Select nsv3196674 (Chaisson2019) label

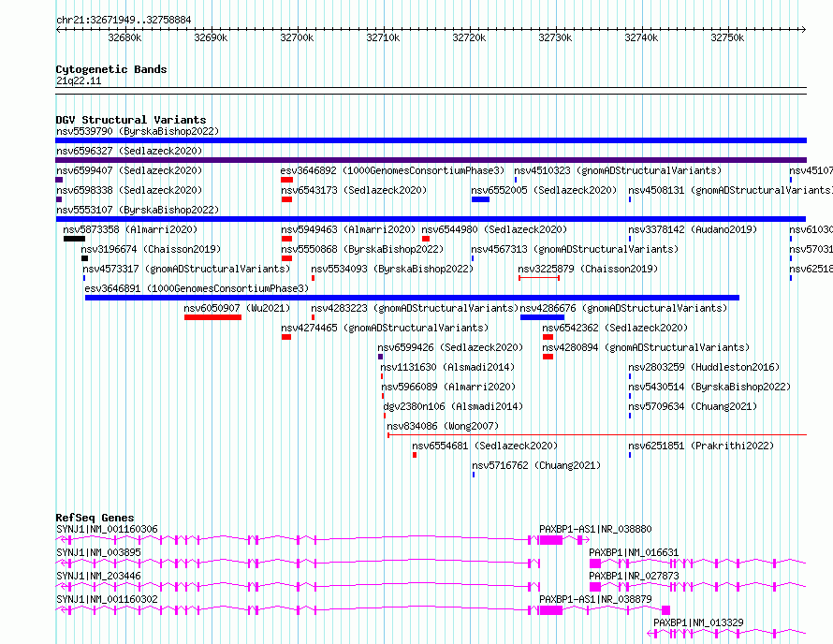(151, 249)
